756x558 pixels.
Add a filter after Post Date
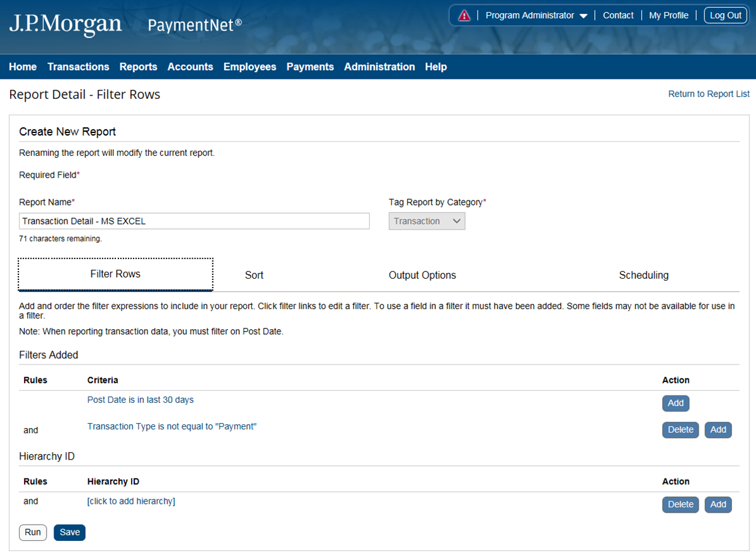(x=675, y=404)
